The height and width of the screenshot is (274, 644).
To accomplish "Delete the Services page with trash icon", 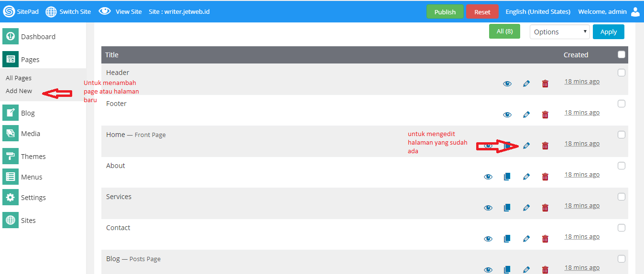I will [x=545, y=208].
